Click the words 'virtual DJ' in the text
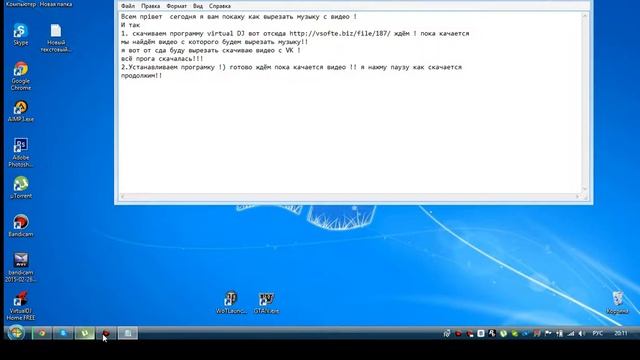This screenshot has height=360, width=640. [226, 33]
